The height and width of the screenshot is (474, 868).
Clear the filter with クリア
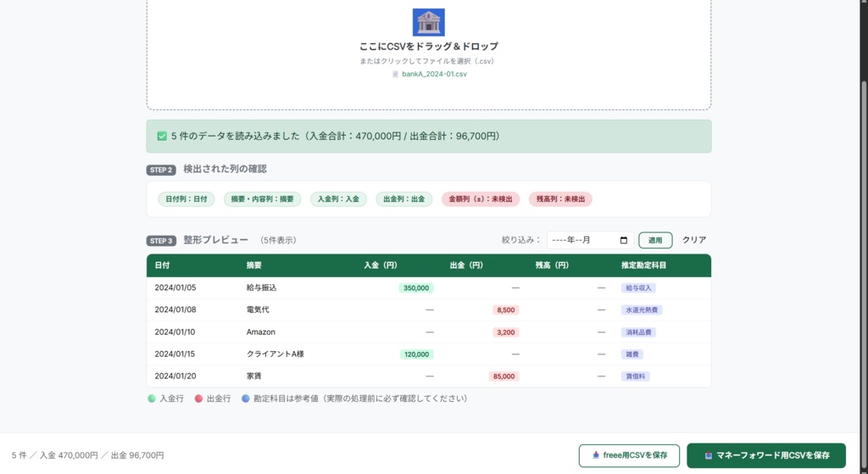pyautogui.click(x=694, y=240)
